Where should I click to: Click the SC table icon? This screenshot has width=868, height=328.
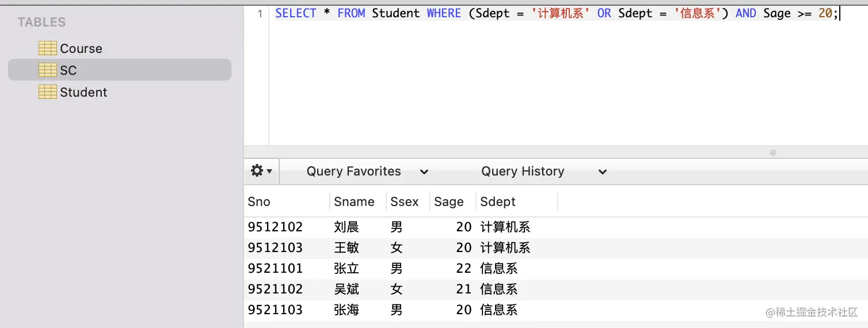(x=47, y=70)
